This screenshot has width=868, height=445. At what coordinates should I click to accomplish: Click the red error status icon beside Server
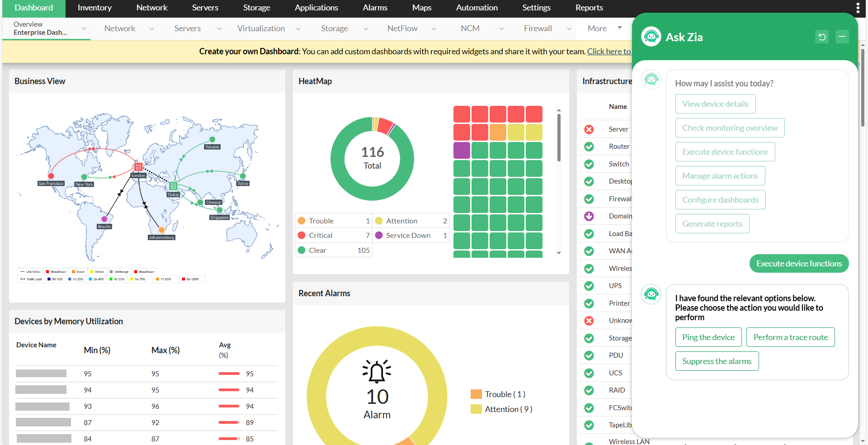pyautogui.click(x=589, y=129)
